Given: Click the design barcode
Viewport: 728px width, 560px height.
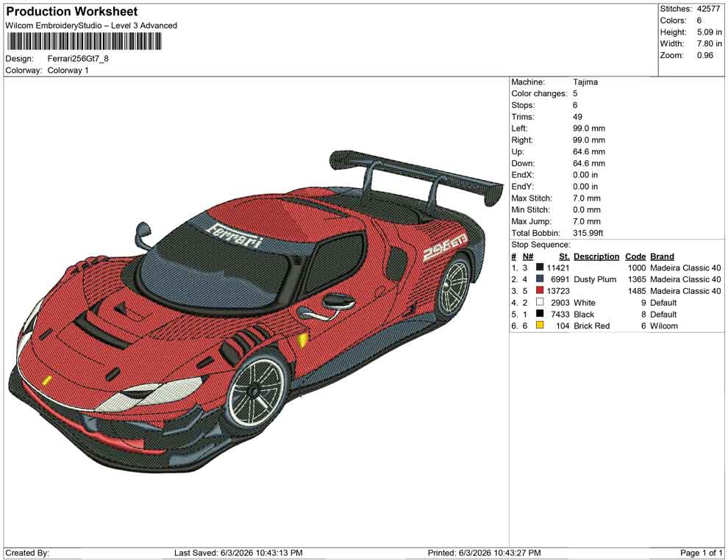Looking at the screenshot, I should [x=84, y=42].
